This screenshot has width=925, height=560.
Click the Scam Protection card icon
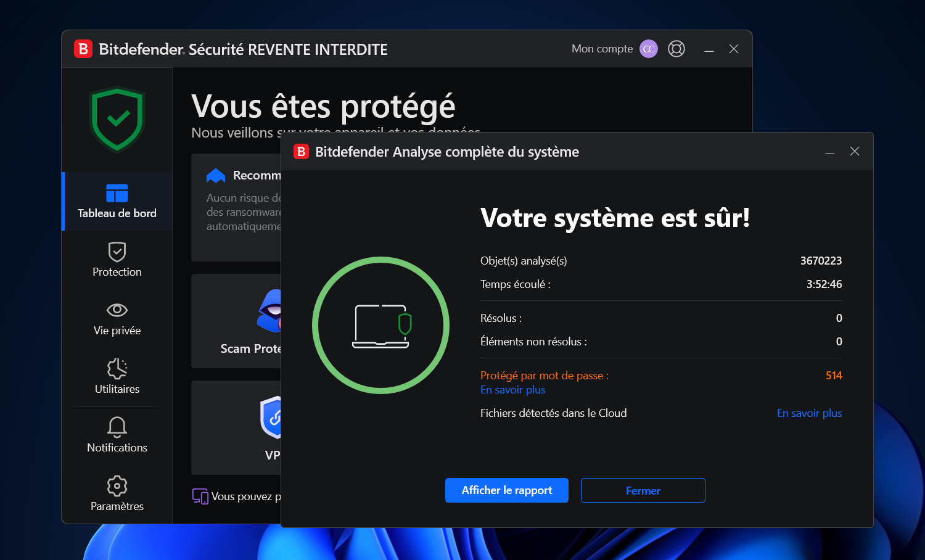coord(270,310)
